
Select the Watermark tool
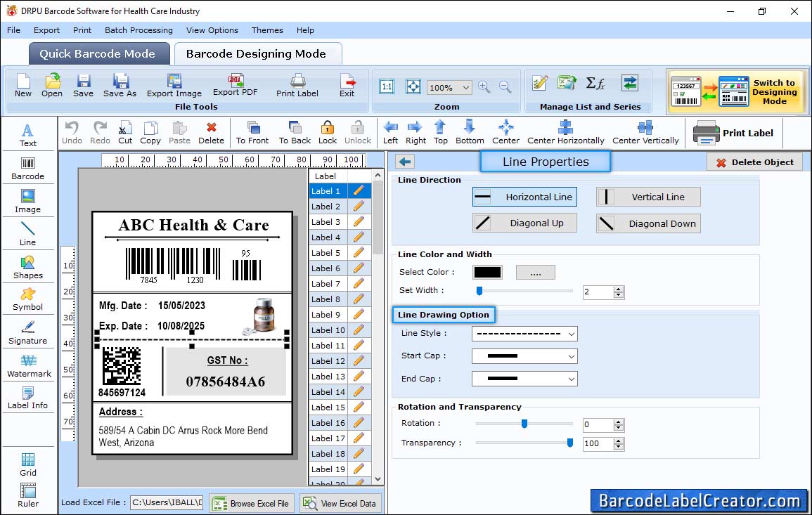(x=29, y=366)
